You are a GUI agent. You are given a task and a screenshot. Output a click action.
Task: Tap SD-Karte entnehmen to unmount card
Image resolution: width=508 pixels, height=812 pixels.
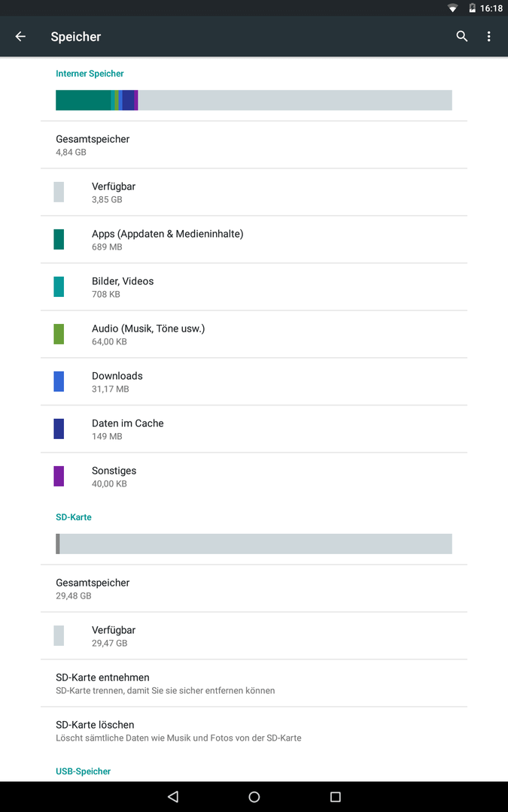[254, 683]
